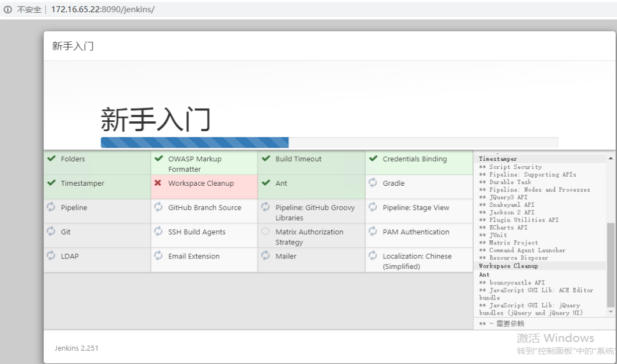
Task: Click the Gradle plugin name
Action: pyautogui.click(x=394, y=183)
